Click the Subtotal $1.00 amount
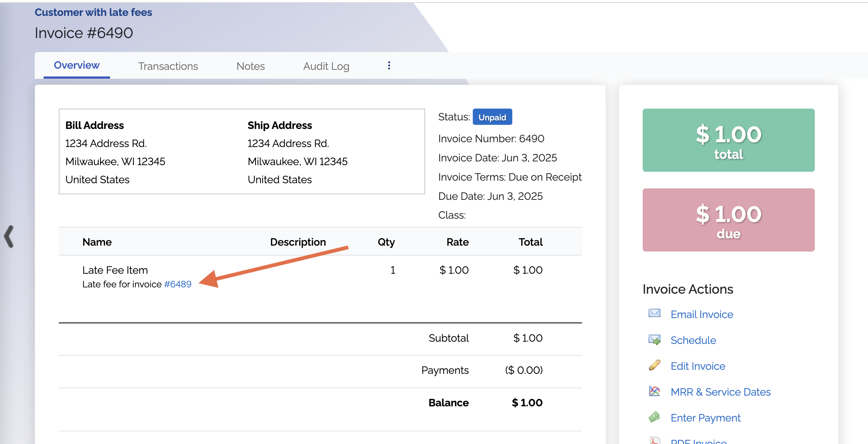Viewport: 868px width, 444px height. tap(528, 338)
